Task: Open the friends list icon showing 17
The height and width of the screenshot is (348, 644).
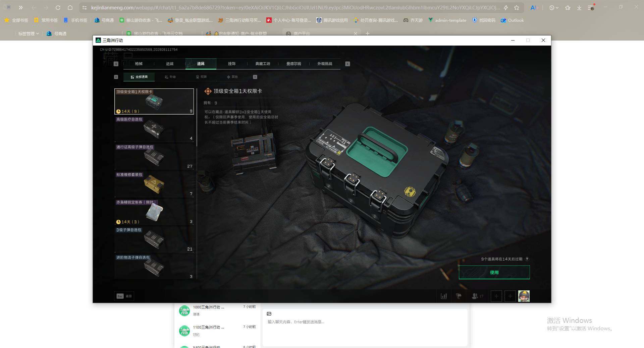Action: (x=477, y=296)
